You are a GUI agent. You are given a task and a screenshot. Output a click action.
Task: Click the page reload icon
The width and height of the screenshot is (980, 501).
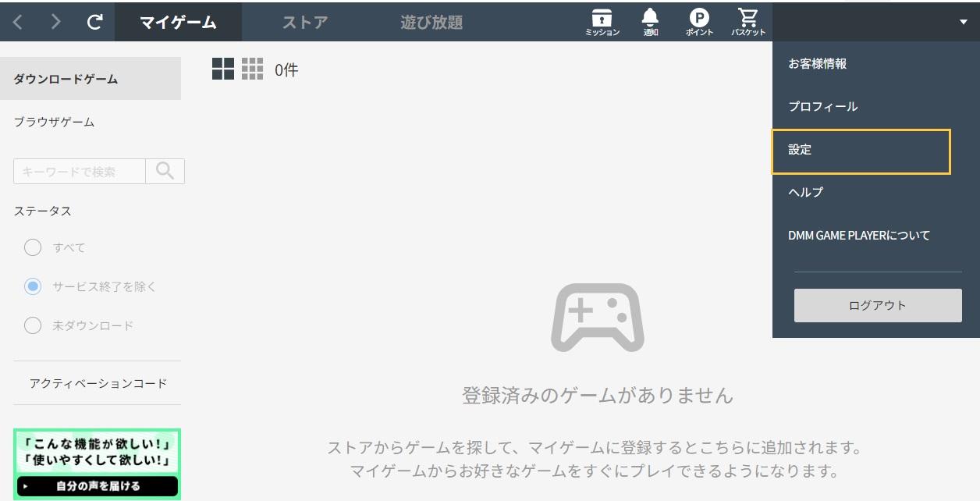[94, 22]
